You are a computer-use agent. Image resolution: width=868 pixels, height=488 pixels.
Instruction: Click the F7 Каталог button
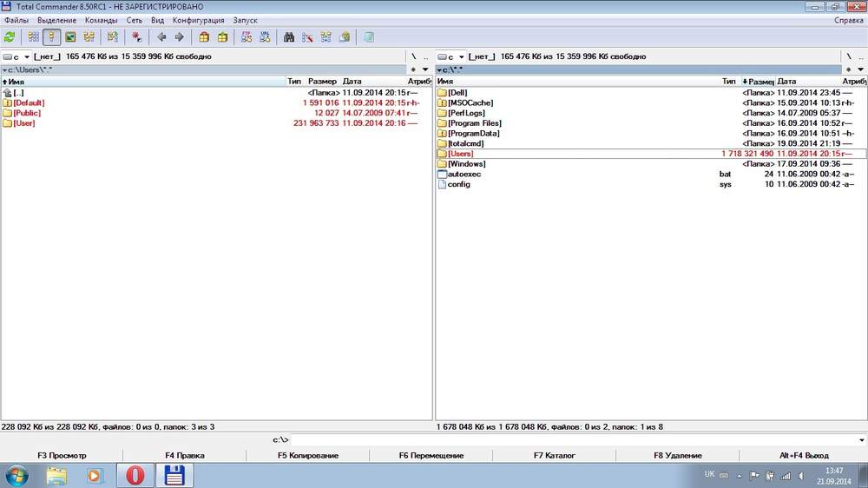pos(554,455)
